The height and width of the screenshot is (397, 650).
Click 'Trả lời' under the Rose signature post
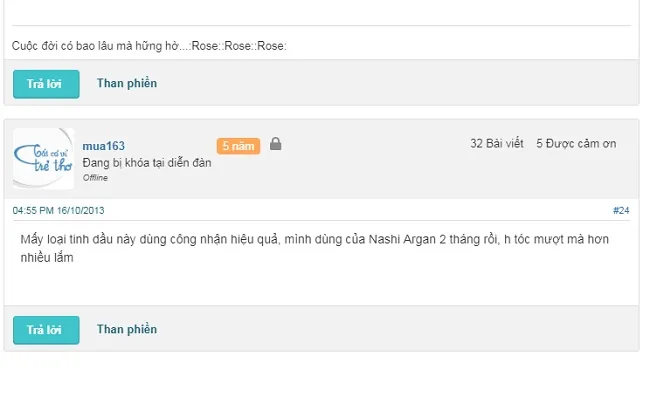(x=46, y=84)
